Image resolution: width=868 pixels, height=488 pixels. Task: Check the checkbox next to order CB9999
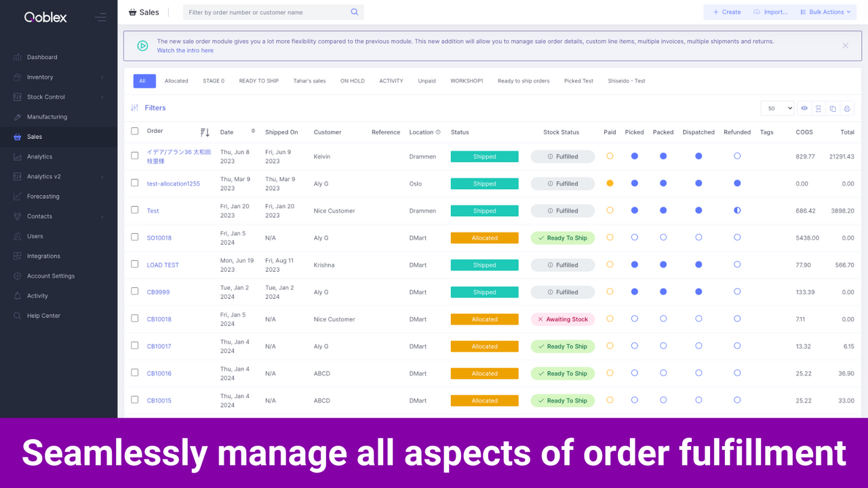click(x=134, y=291)
